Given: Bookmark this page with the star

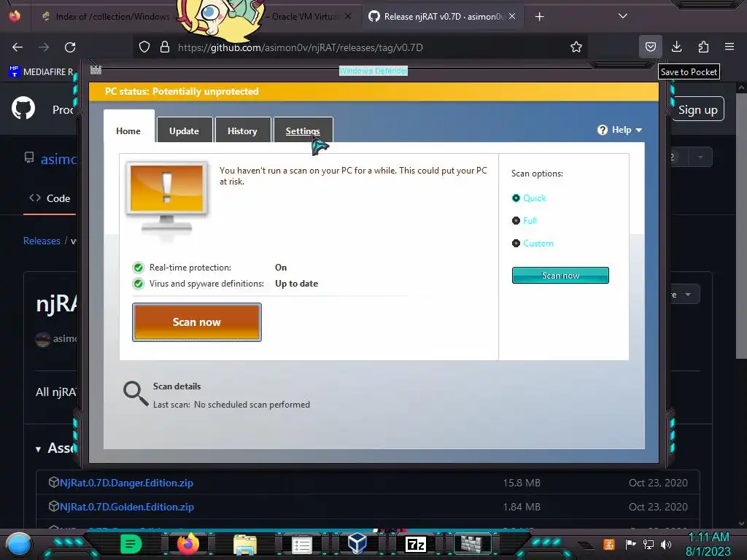Looking at the screenshot, I should click(x=576, y=47).
